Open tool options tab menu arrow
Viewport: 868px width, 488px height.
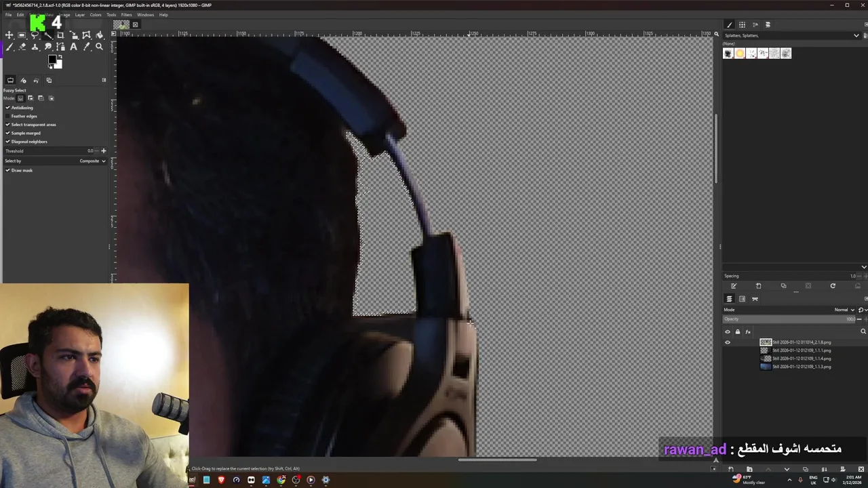click(x=104, y=80)
